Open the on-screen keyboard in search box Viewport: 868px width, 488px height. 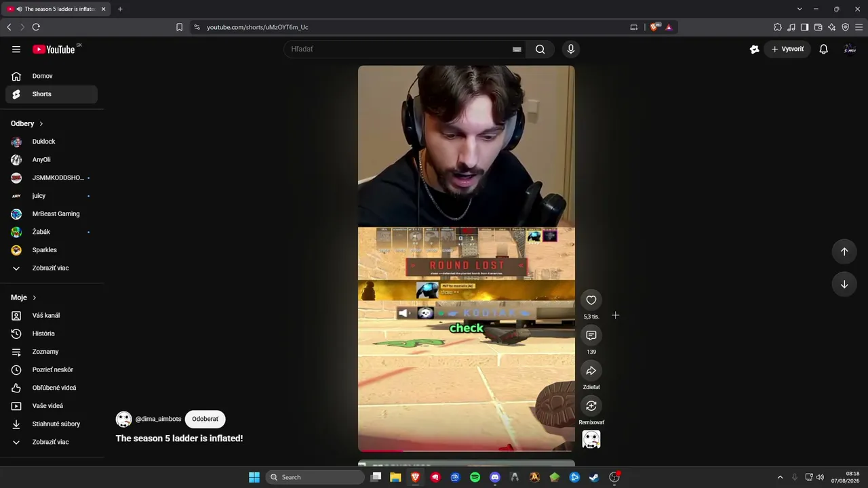(517, 49)
